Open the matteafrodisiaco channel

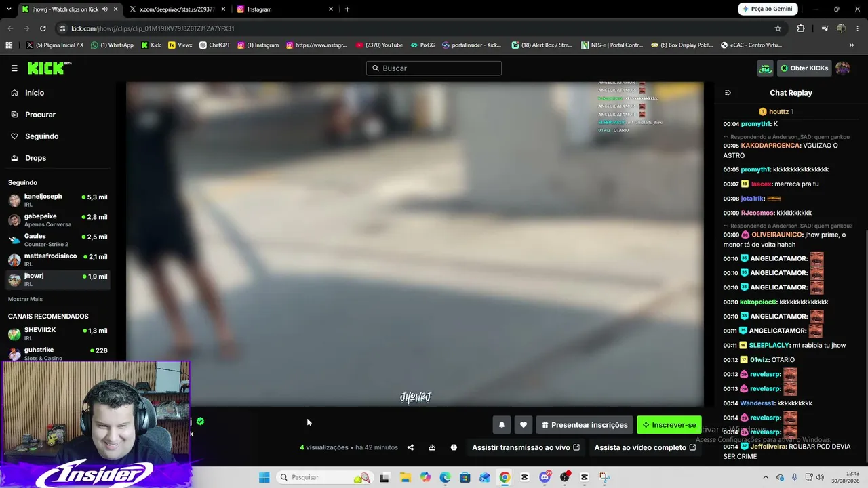point(58,260)
